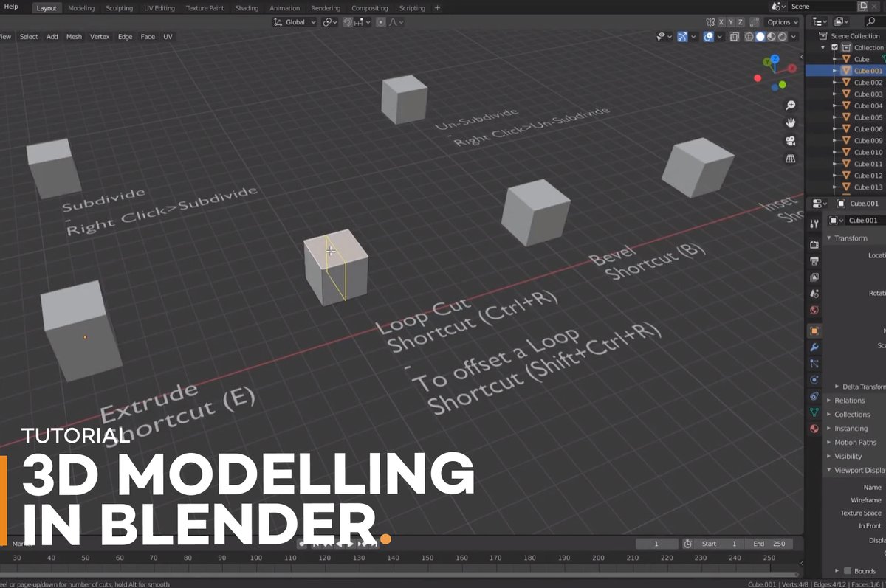Open the Output properties tab icon

pos(814,261)
